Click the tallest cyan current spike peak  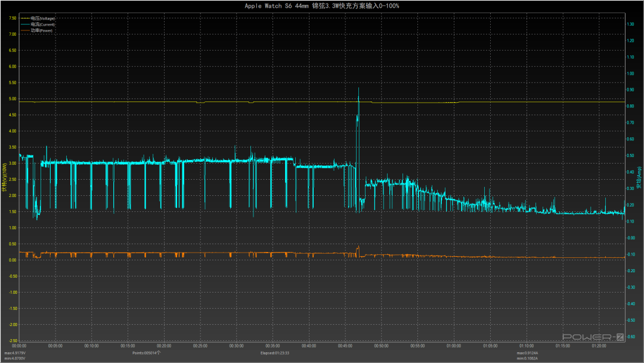pos(358,88)
